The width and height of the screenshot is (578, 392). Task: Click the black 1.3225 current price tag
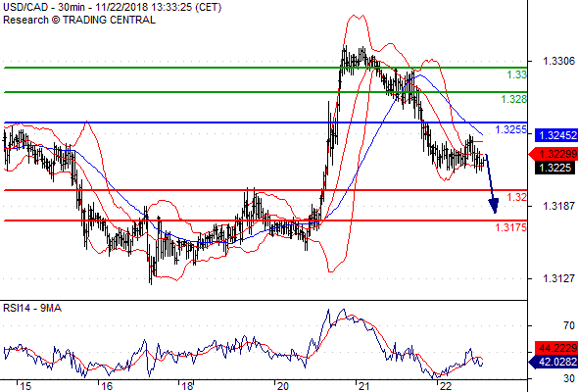[554, 168]
